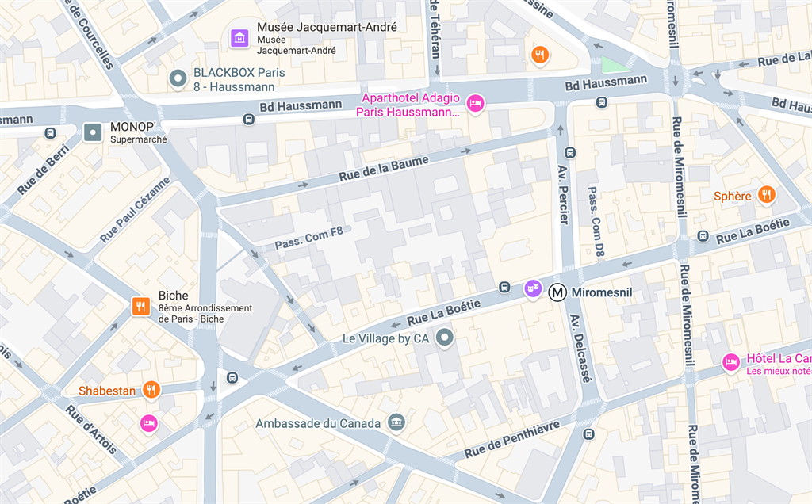This screenshot has height=504, width=812.
Task: Click the bus stop icon on Av. Percier
Action: point(570,153)
